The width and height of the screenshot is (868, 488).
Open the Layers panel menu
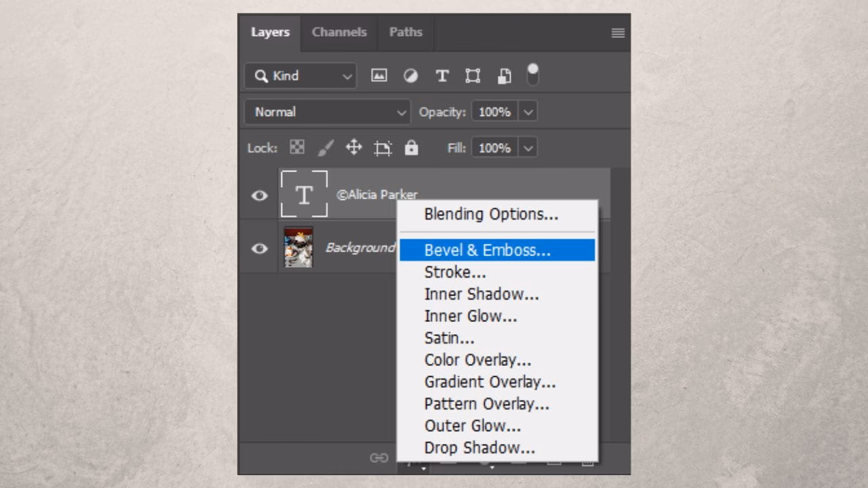tap(618, 33)
